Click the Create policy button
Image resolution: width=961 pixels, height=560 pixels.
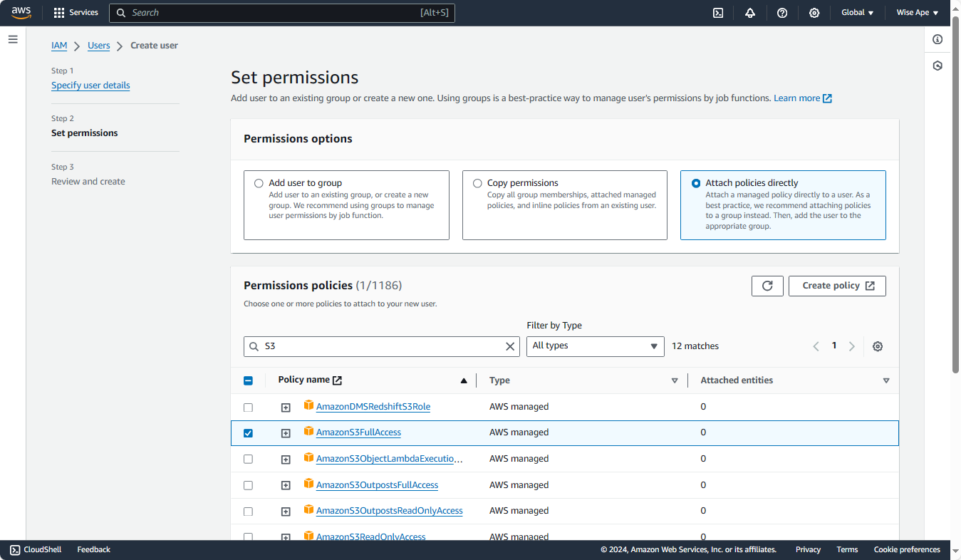pos(837,286)
